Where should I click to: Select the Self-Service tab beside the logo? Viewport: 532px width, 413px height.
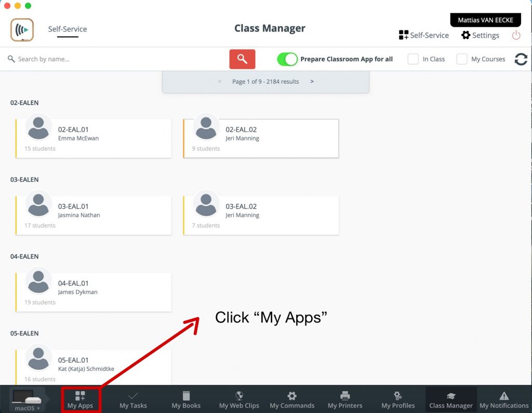(68, 29)
